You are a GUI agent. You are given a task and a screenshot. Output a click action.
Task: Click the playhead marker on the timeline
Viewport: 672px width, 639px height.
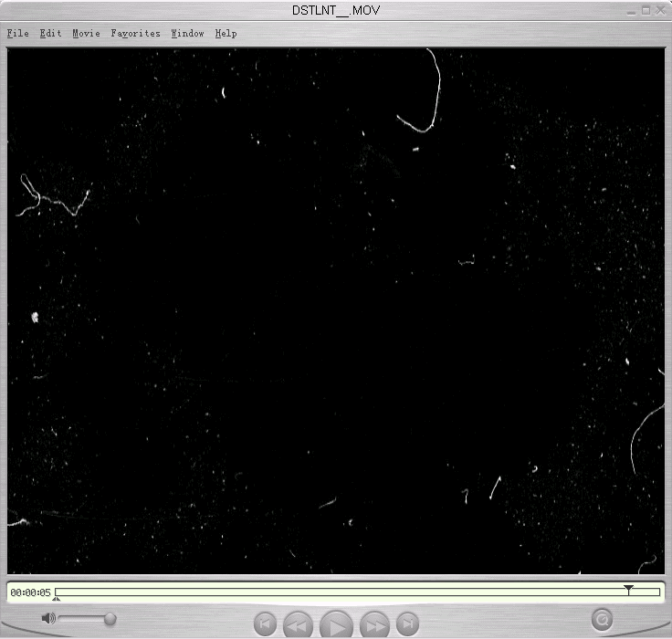click(628, 590)
